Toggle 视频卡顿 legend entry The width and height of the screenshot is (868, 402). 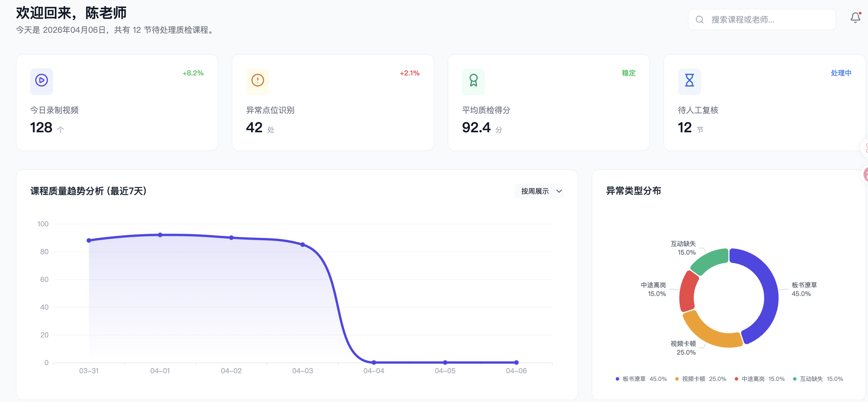tap(701, 379)
